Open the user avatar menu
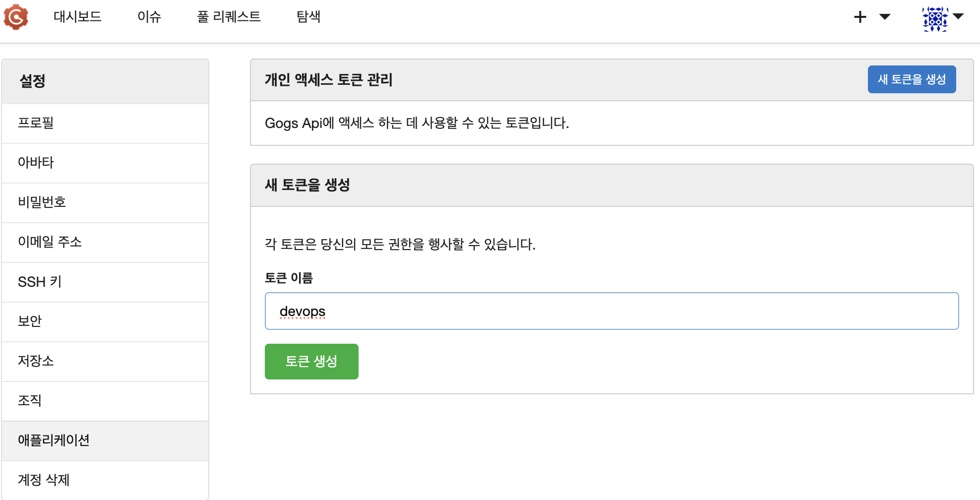 pyautogui.click(x=935, y=19)
